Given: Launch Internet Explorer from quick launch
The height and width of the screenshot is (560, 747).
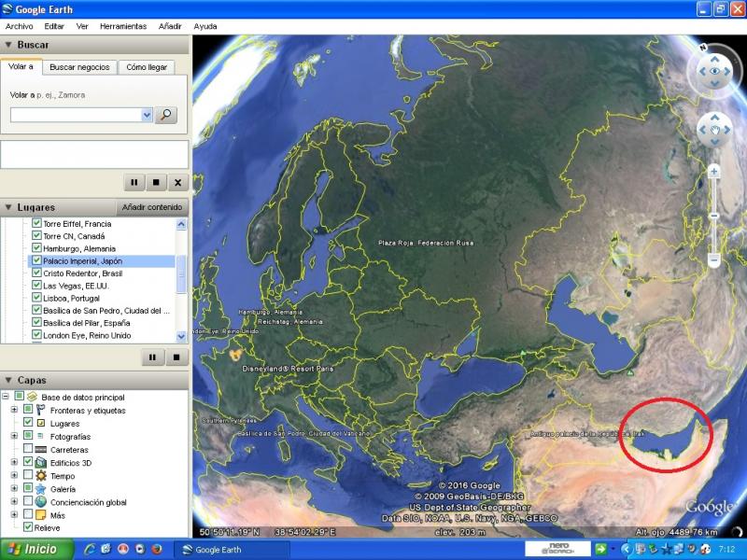Looking at the screenshot, I should 90,549.
